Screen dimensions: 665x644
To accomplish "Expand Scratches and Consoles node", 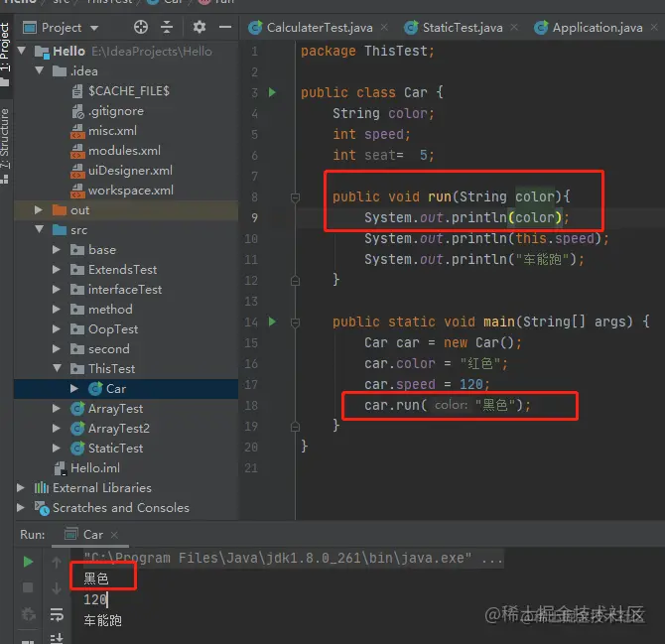I will click(21, 508).
